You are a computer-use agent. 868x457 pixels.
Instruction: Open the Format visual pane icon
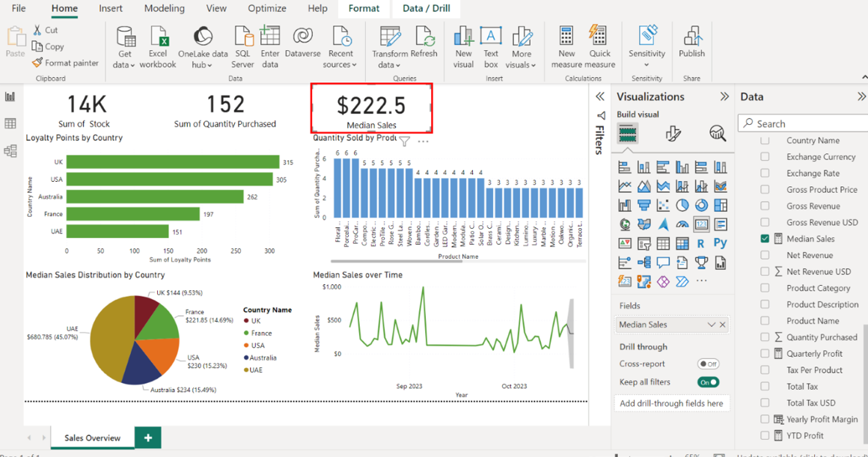673,134
